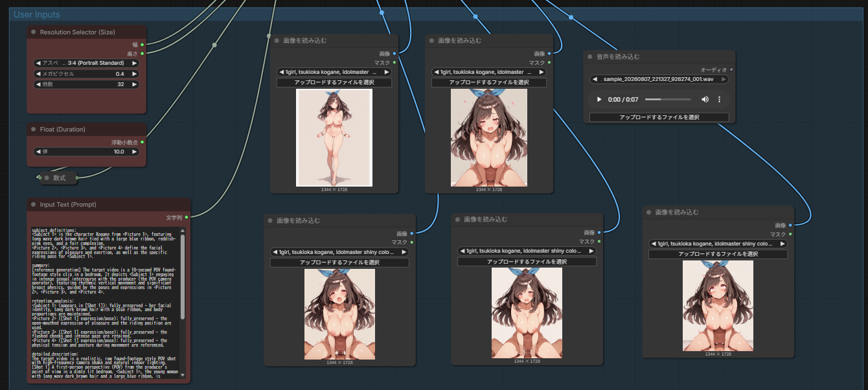This screenshot has width=868, height=390.
Task: Increase Float 値 with its right arrow
Action: [x=135, y=152]
